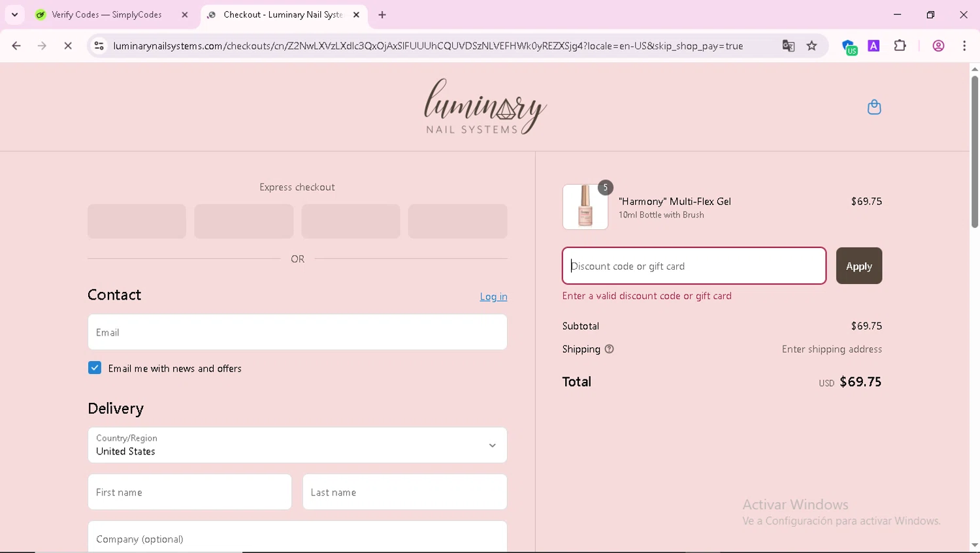The image size is (980, 553).
Task: Click the purple A extension icon
Action: click(x=874, y=46)
